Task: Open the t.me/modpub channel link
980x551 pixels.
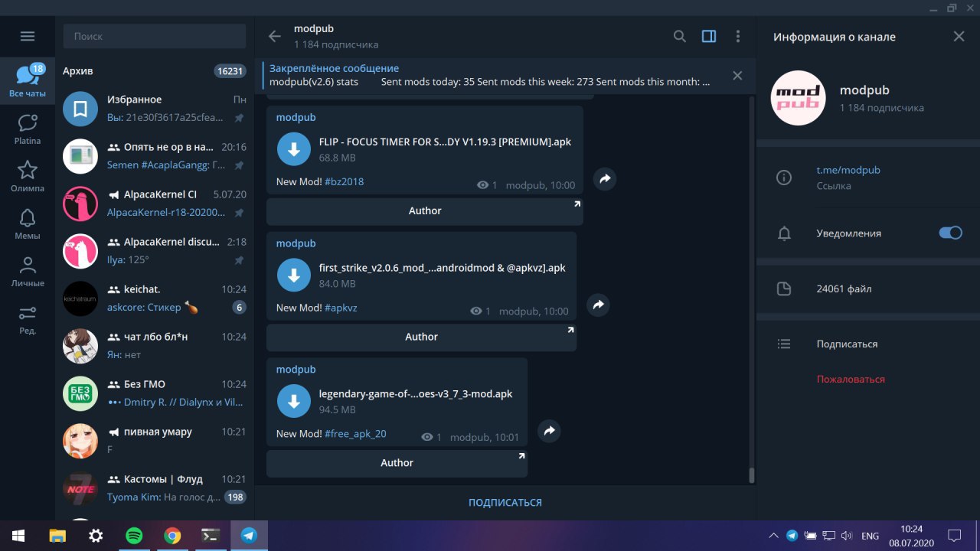Action: [848, 171]
